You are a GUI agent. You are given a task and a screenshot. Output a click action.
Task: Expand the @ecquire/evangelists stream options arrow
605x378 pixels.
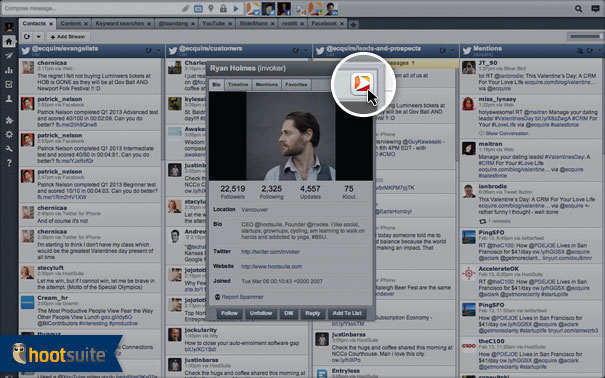click(x=159, y=51)
